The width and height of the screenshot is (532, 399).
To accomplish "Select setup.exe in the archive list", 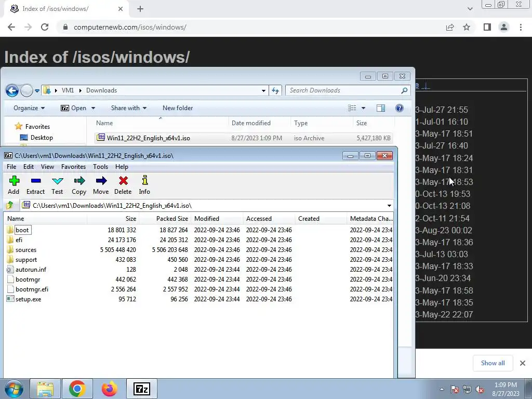I will pyautogui.click(x=28, y=299).
